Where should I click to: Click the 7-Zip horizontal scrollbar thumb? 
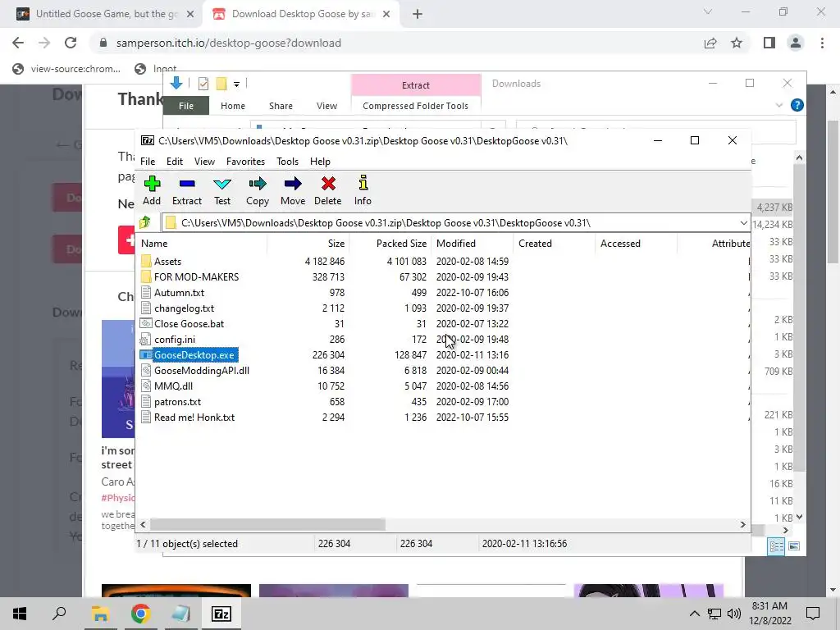pyautogui.click(x=267, y=524)
